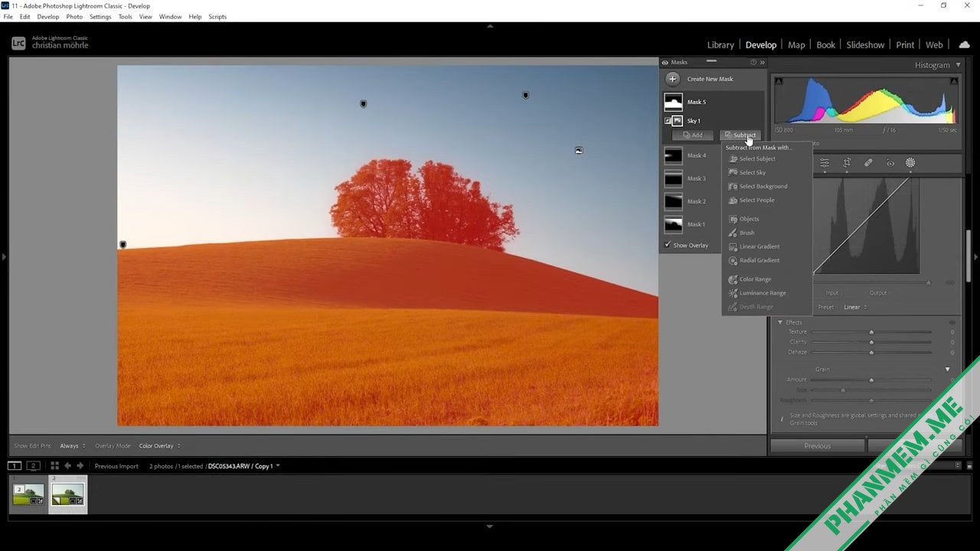Click the Texture slider handle
Viewport: 980px width, 551px height.
pos(871,332)
